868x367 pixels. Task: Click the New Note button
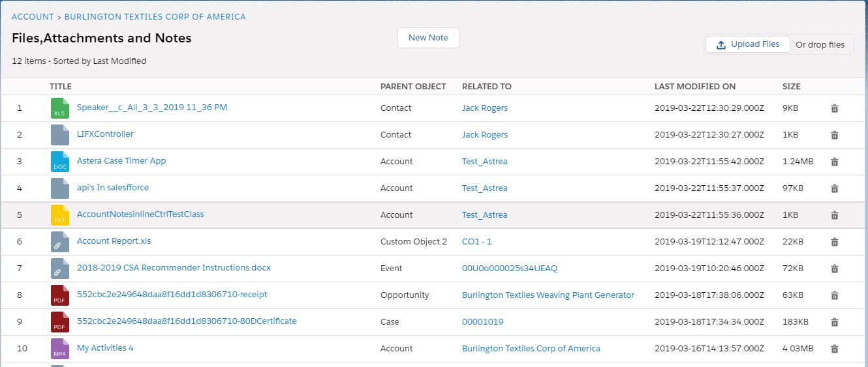[428, 38]
